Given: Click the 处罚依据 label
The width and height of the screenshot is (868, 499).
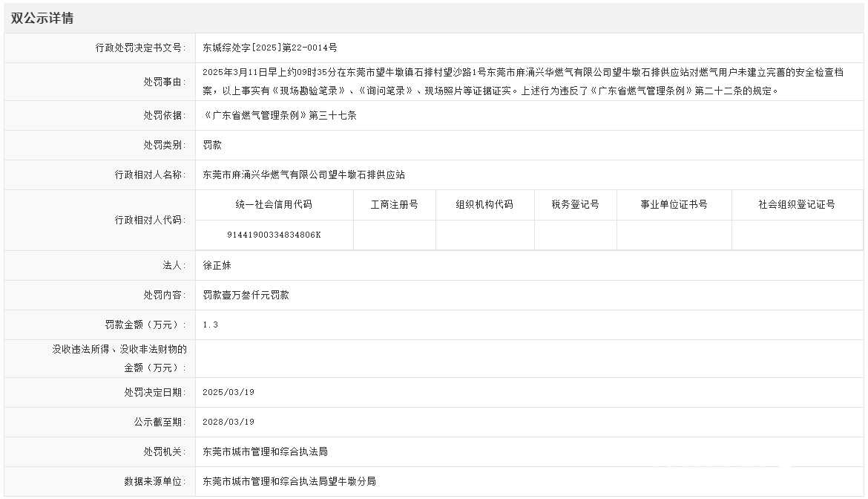Looking at the screenshot, I should (165, 115).
